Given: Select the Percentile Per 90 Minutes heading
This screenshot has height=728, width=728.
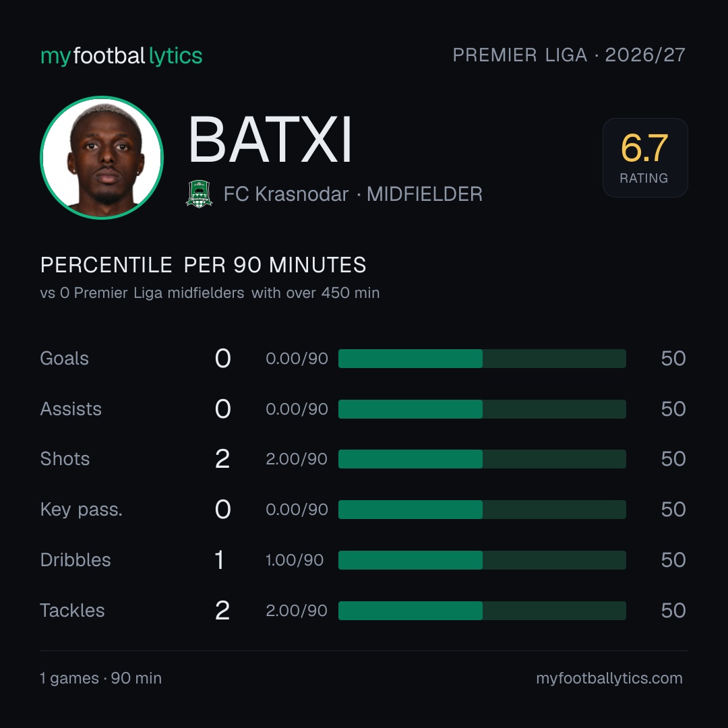Looking at the screenshot, I should coord(203,265).
